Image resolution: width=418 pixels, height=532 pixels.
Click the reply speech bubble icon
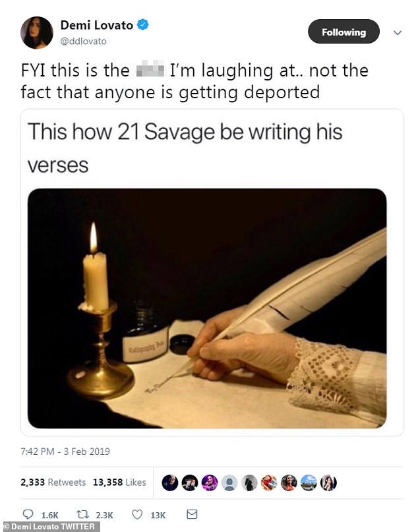28,514
